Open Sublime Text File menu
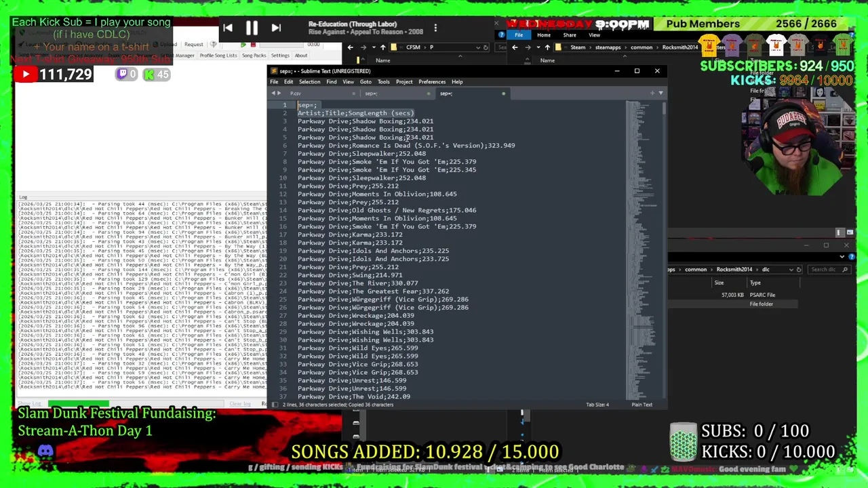 (x=274, y=82)
